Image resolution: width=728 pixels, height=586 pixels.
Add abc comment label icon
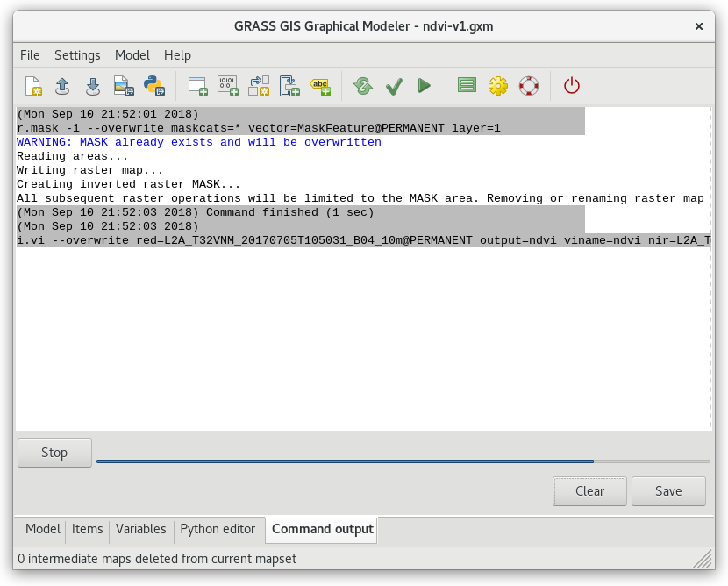point(320,86)
